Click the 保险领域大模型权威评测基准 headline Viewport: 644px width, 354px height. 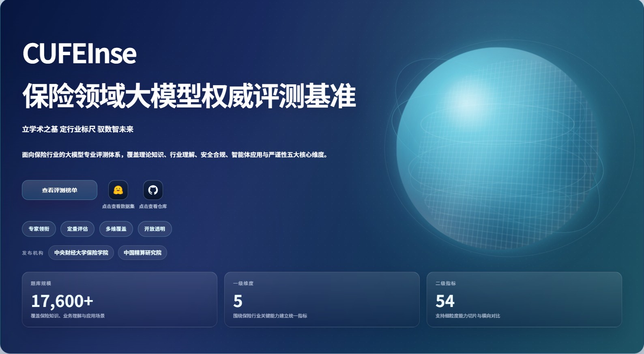(x=189, y=96)
